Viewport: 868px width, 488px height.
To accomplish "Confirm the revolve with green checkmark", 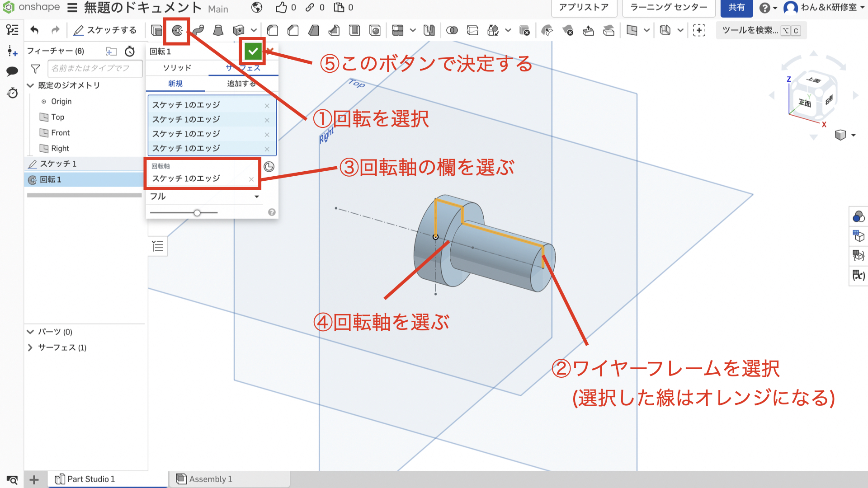I will pyautogui.click(x=253, y=52).
